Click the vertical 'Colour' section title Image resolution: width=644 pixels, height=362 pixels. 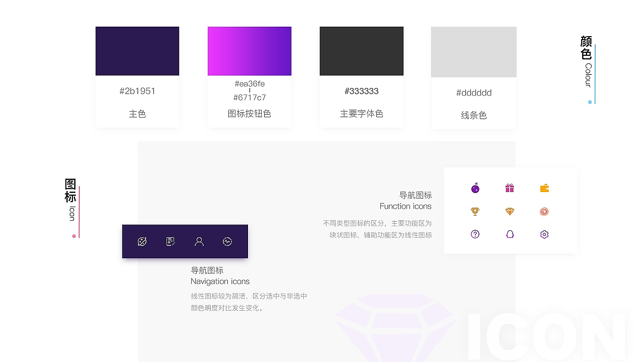pyautogui.click(x=588, y=75)
